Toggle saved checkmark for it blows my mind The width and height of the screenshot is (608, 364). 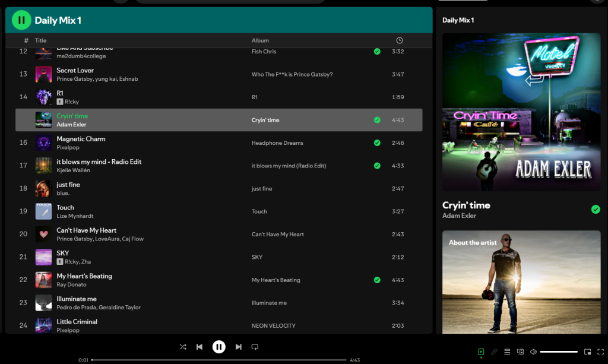point(377,166)
